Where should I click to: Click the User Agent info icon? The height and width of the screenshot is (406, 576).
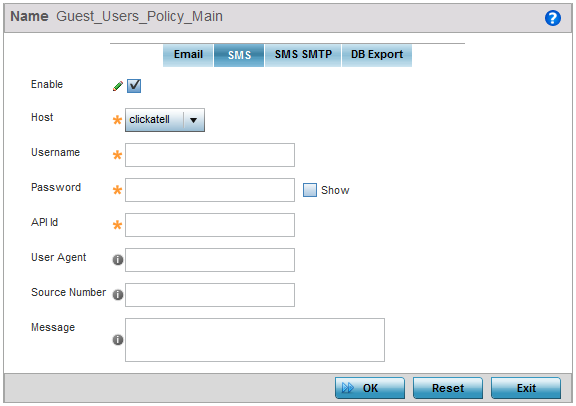[118, 260]
